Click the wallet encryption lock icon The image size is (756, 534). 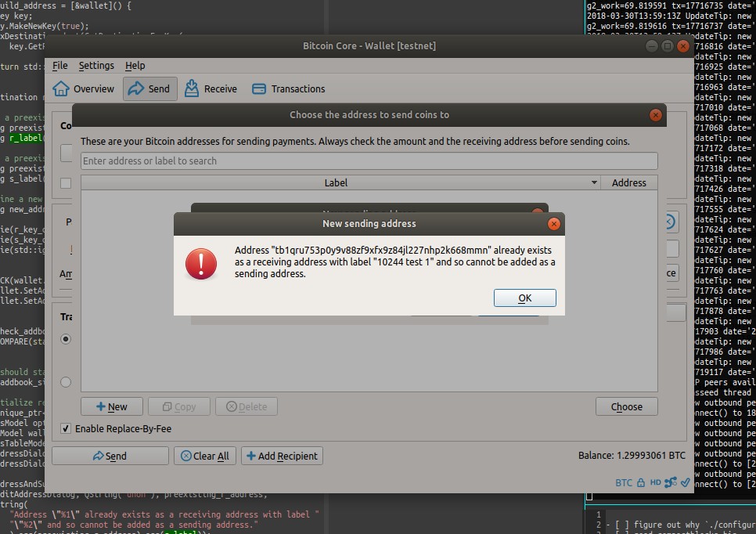[x=641, y=482]
